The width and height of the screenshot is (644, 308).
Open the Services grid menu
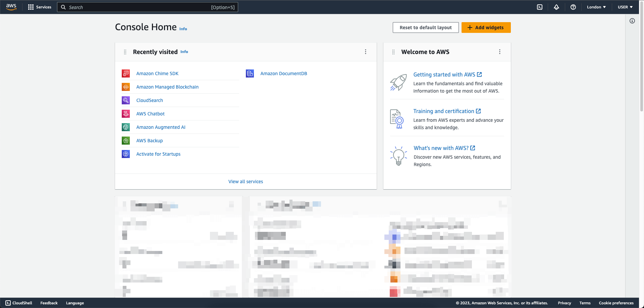[x=40, y=7]
